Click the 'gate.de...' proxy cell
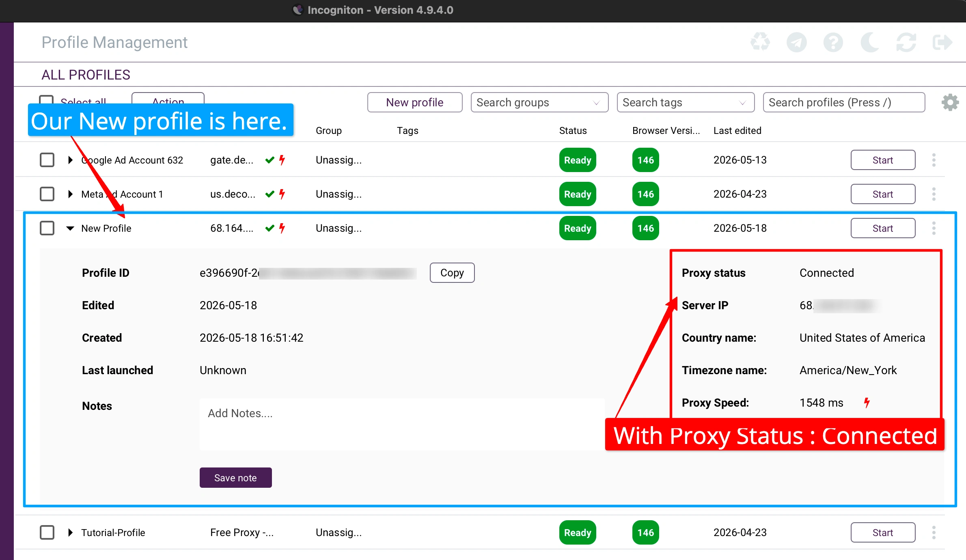966x560 pixels. [x=232, y=160]
